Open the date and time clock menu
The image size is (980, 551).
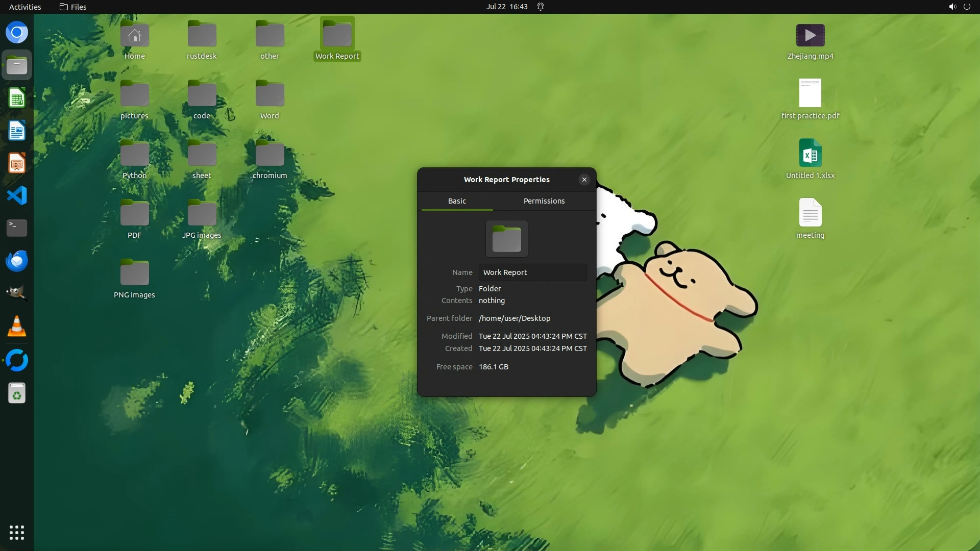point(506,7)
